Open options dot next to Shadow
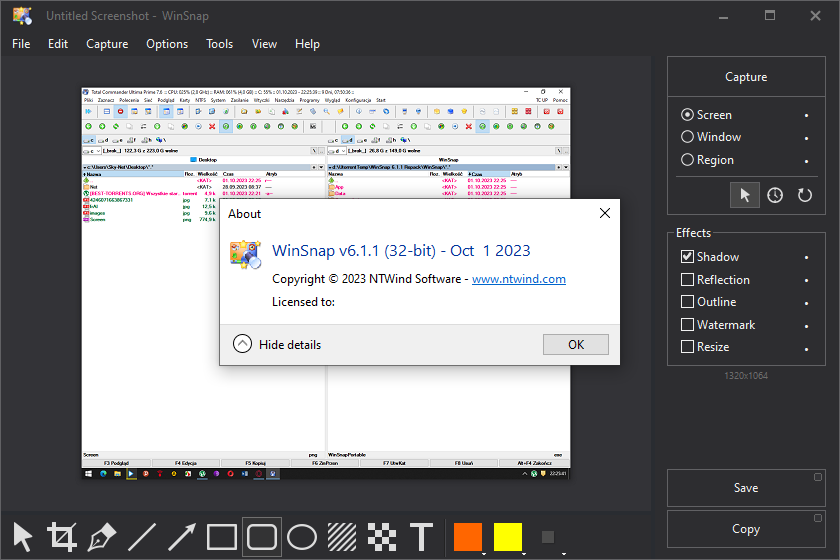The height and width of the screenshot is (560, 840). [x=806, y=258]
